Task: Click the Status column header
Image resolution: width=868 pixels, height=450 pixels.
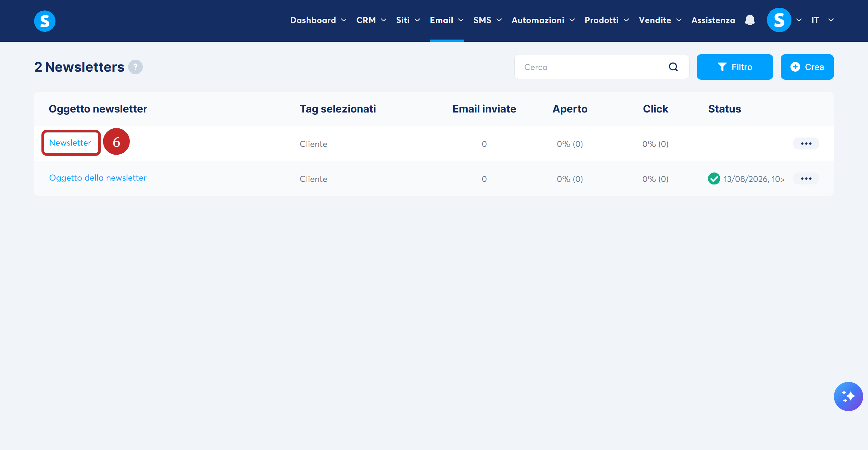Action: [725, 109]
